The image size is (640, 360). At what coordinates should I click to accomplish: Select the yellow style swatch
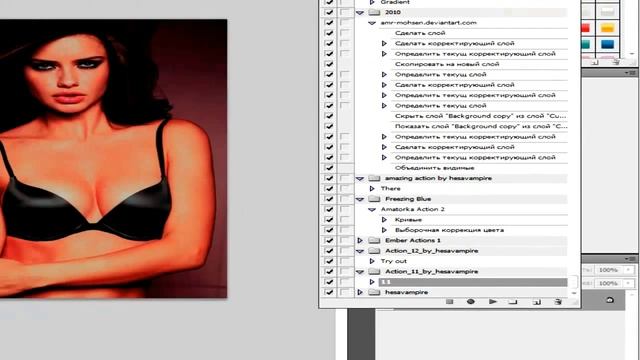pyautogui.click(x=607, y=28)
